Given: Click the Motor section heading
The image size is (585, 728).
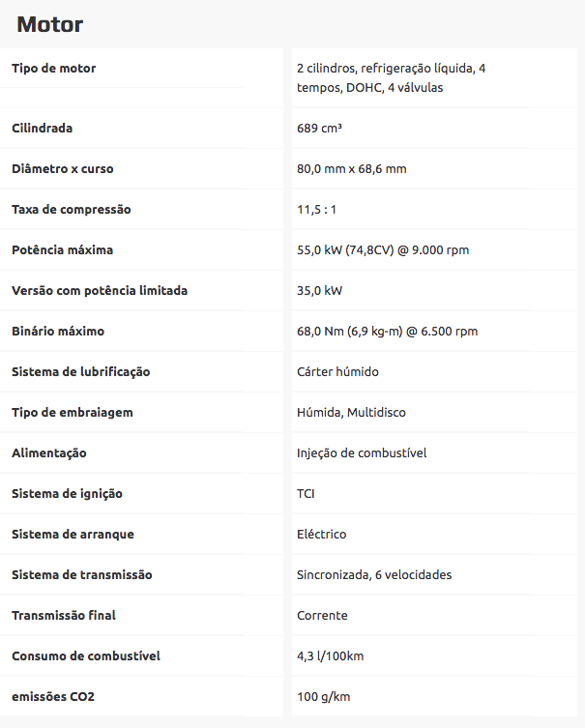Looking at the screenshot, I should 50,25.
